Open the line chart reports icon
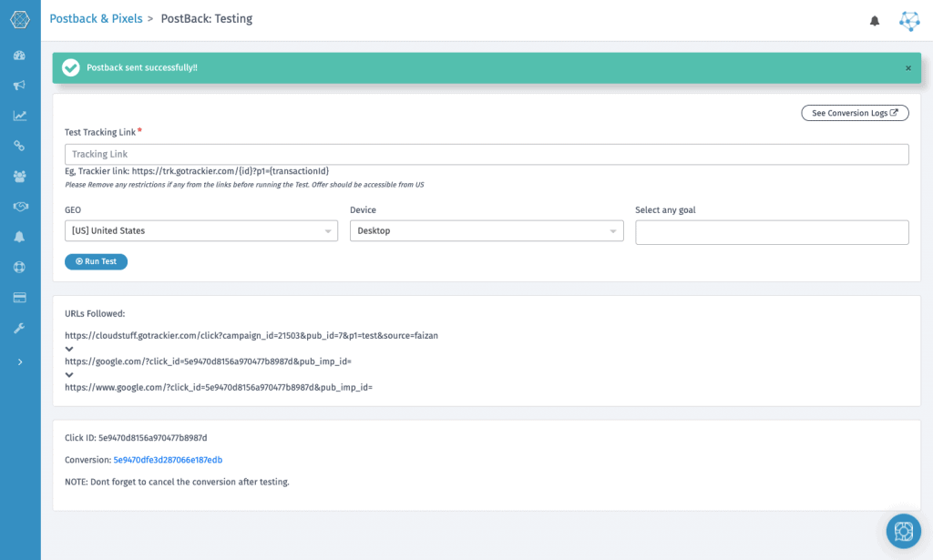 (x=19, y=116)
